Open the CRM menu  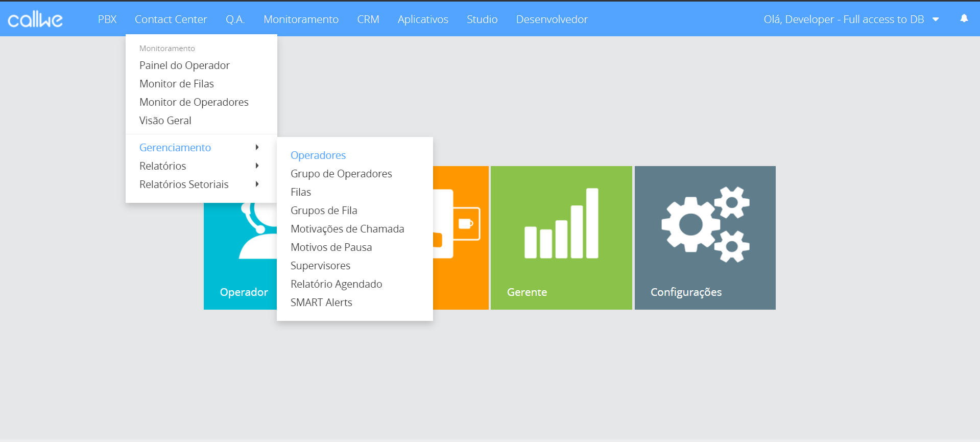pos(368,19)
